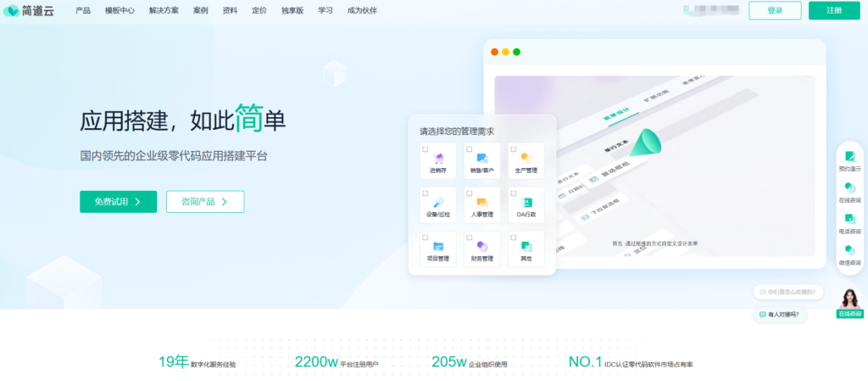The height and width of the screenshot is (381, 868).
Task: Click the 人事管理 ID card icon
Action: tap(482, 203)
